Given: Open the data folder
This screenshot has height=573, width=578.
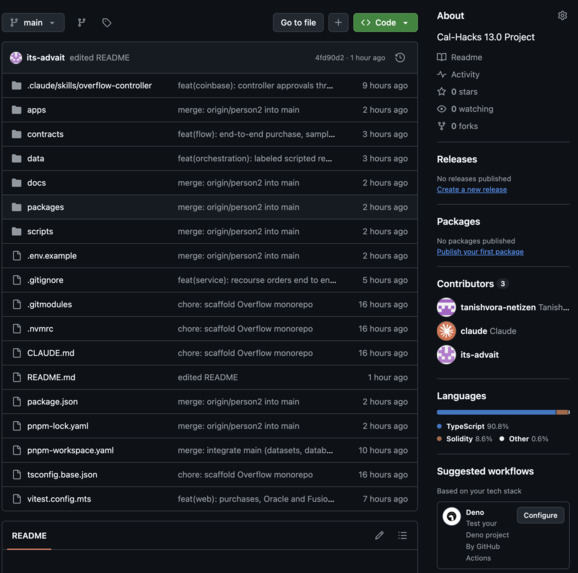Looking at the screenshot, I should 35,159.
